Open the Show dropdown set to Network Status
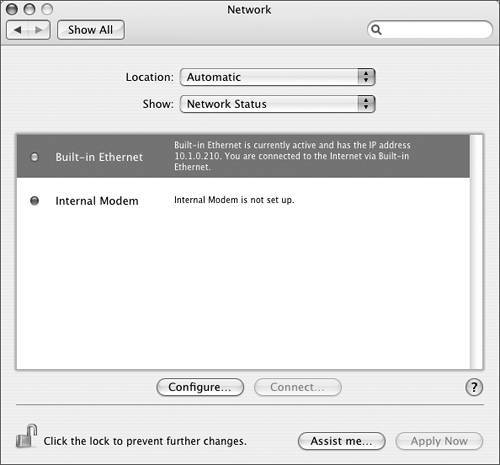Screen dimensions: 500x465 click(x=278, y=104)
